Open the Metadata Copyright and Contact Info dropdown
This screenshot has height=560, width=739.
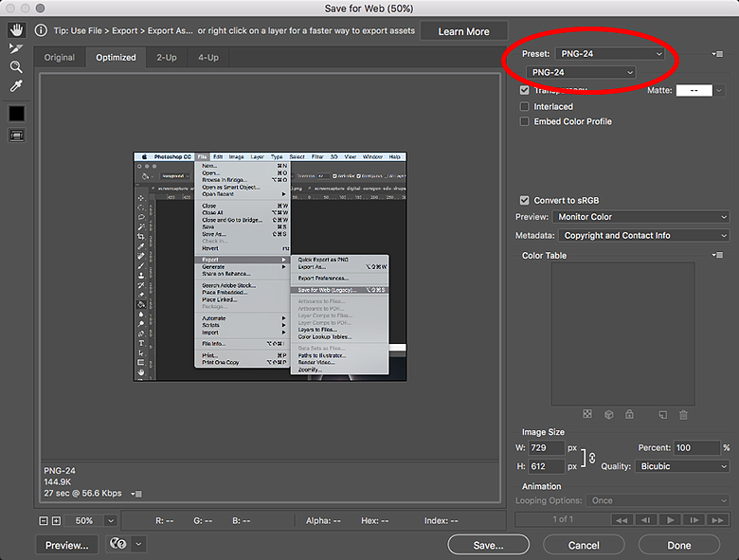[644, 235]
